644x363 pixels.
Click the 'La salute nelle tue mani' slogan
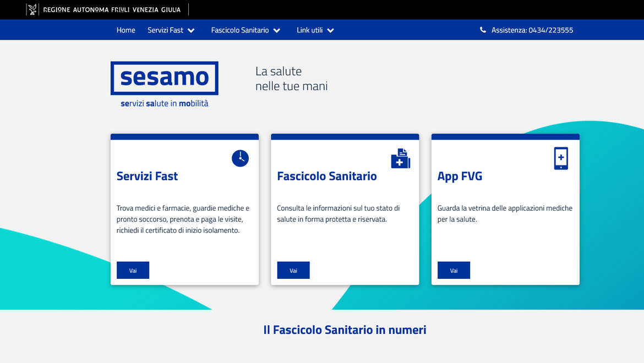(x=292, y=78)
